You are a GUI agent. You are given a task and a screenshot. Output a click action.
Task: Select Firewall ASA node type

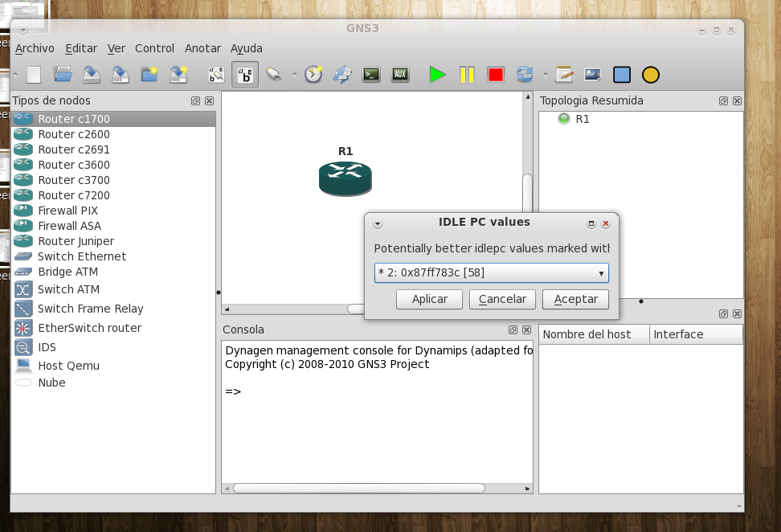113,226
